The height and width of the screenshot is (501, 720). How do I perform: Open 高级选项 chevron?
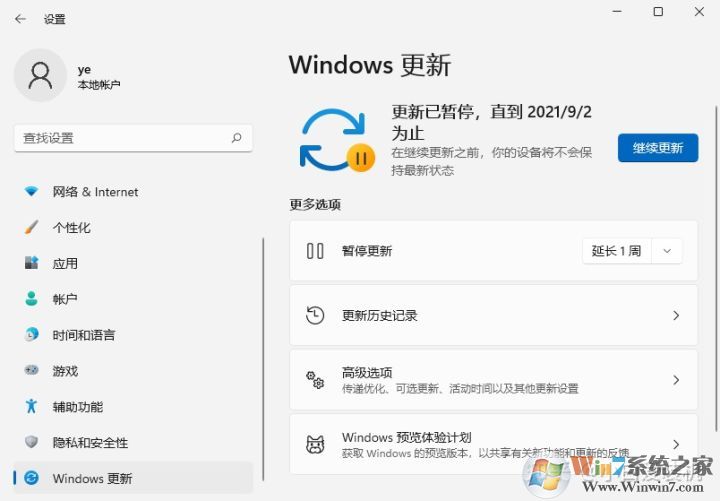click(x=676, y=380)
